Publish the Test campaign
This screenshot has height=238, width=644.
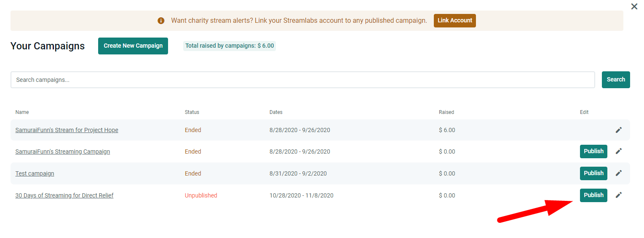(593, 173)
